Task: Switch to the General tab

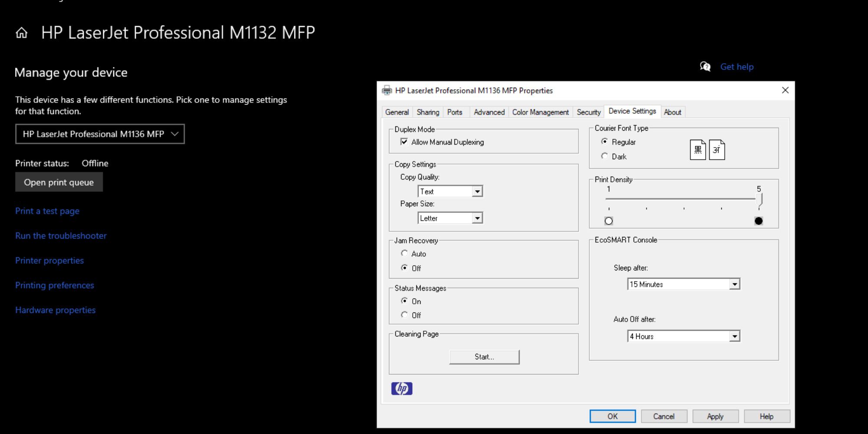Action: [397, 112]
